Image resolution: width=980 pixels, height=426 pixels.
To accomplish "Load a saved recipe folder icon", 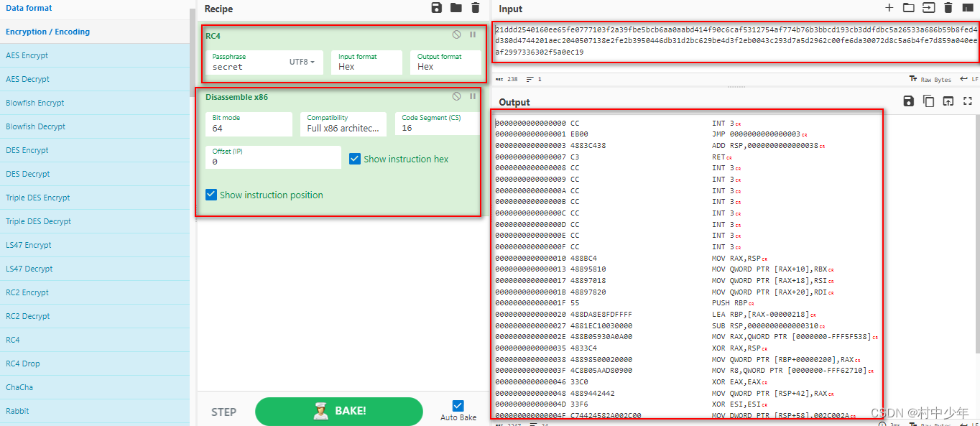I will click(456, 8).
